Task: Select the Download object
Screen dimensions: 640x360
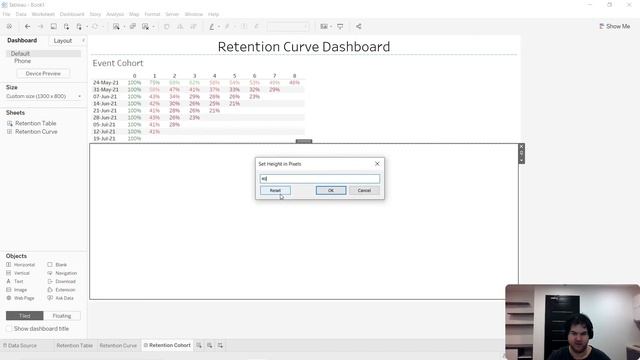Action: point(62,282)
